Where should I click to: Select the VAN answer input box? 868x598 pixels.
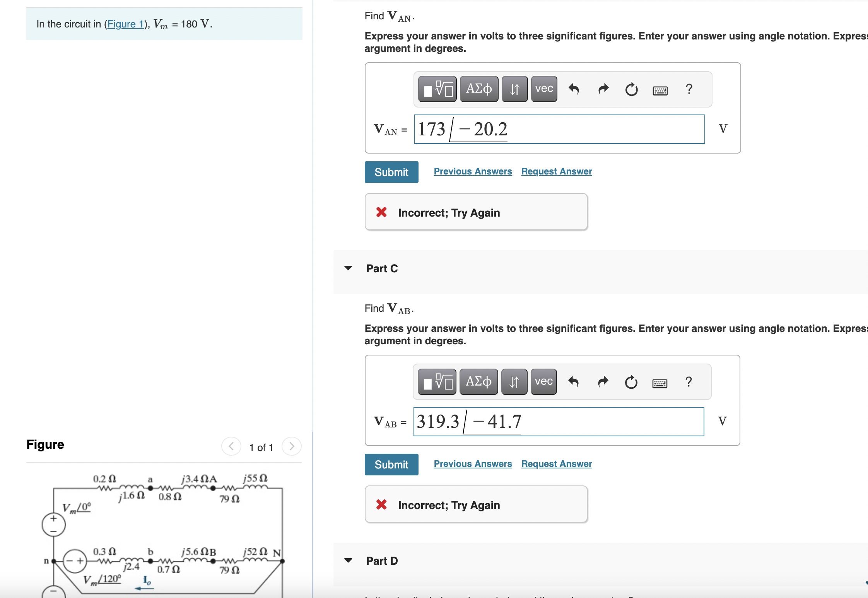click(x=559, y=129)
